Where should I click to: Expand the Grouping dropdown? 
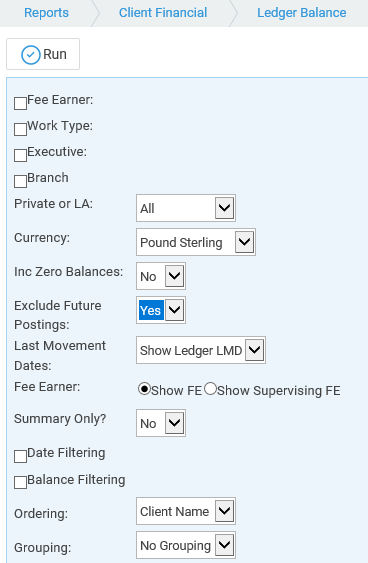coord(186,545)
